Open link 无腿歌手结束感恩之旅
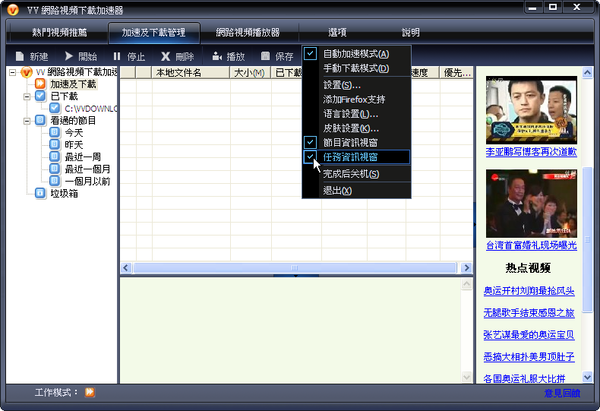600x411 pixels. tap(529, 313)
